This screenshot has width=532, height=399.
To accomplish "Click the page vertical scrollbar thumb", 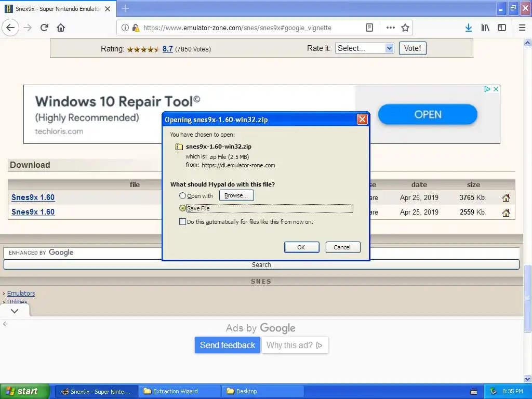I will (x=527, y=299).
